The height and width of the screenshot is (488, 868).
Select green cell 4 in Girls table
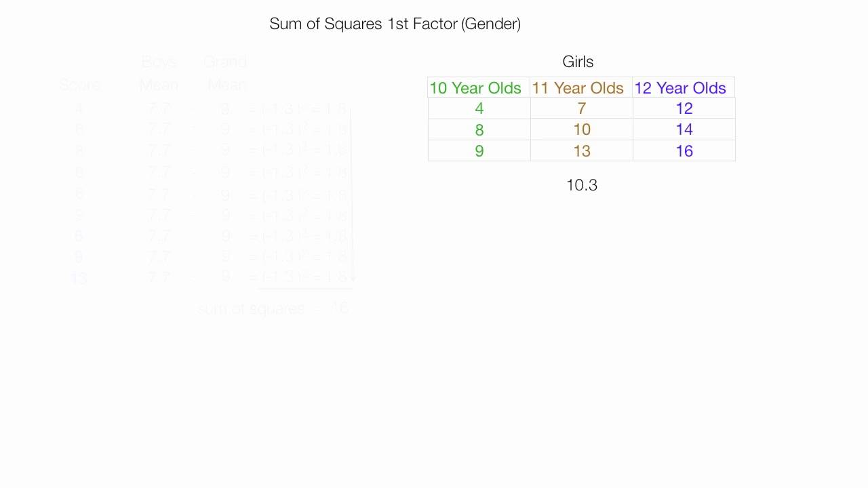pos(479,108)
